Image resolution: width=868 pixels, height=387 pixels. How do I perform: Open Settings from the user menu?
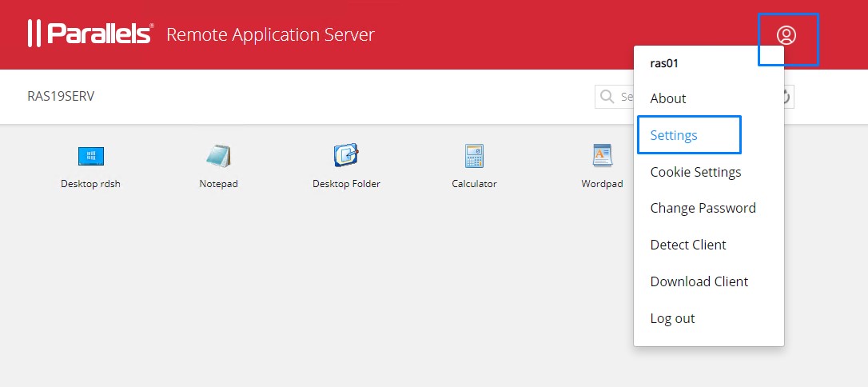point(674,135)
